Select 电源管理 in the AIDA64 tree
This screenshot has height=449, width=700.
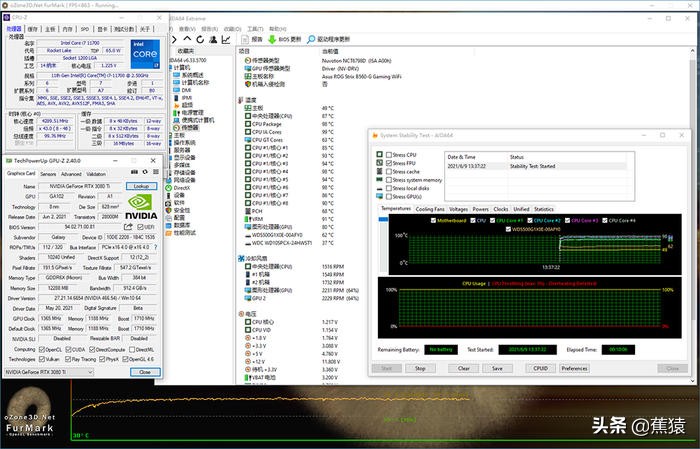pyautogui.click(x=188, y=112)
